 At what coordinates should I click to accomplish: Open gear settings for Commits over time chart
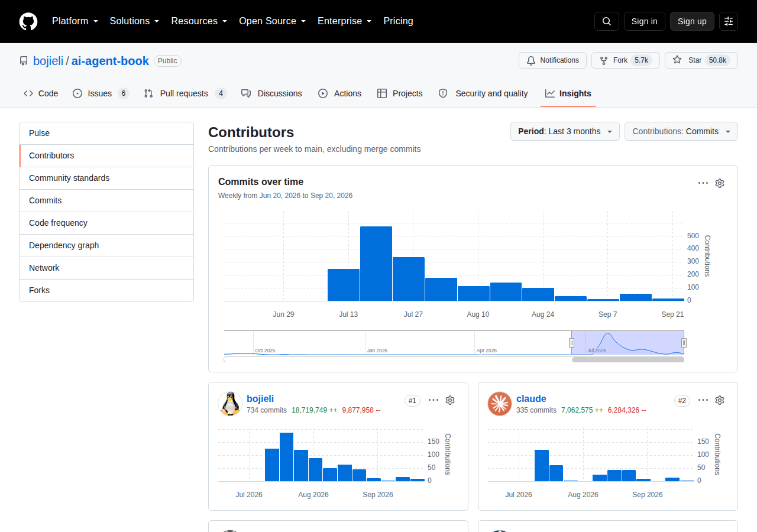click(720, 183)
